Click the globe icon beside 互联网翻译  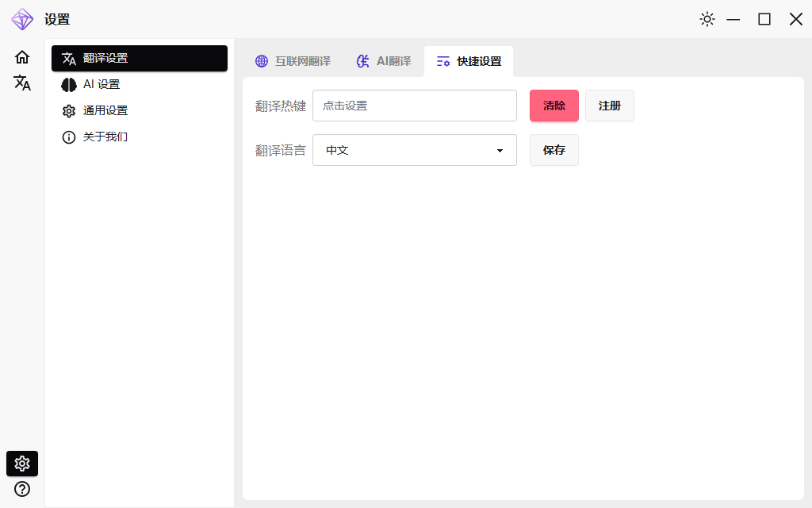coord(261,60)
